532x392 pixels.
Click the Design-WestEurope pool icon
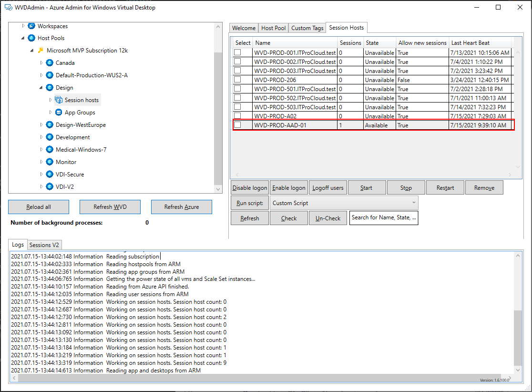tap(50, 124)
